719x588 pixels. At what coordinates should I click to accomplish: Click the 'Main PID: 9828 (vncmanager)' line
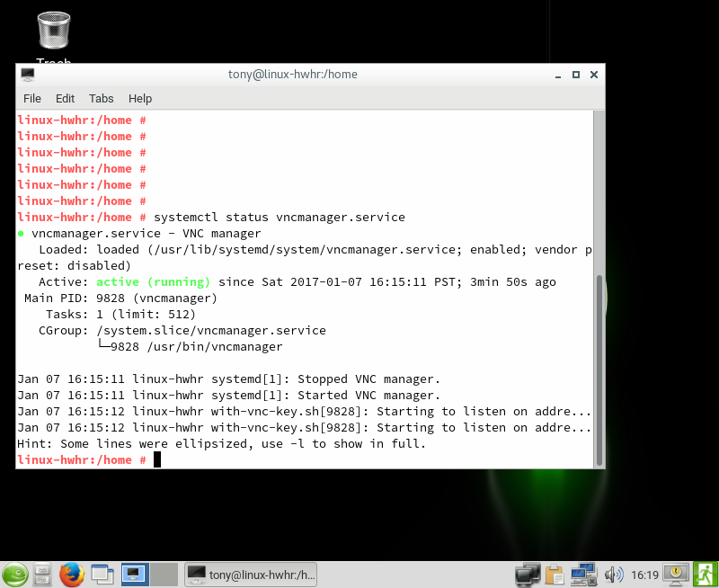120,298
